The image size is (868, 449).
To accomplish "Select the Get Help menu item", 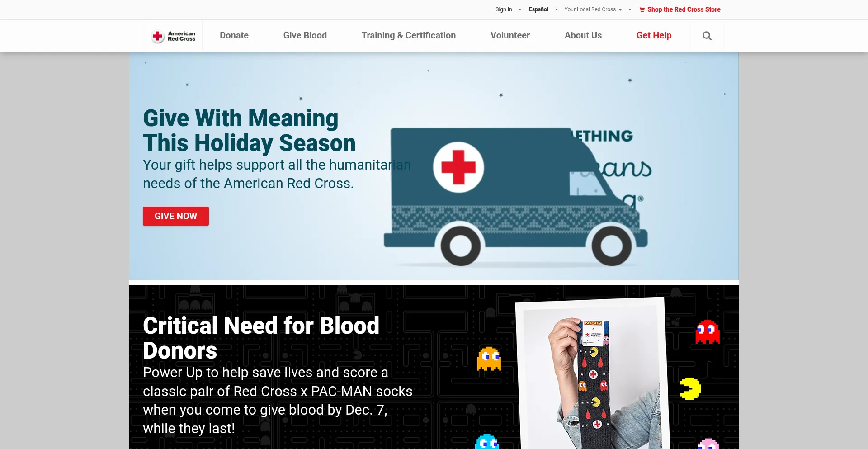I will (654, 35).
